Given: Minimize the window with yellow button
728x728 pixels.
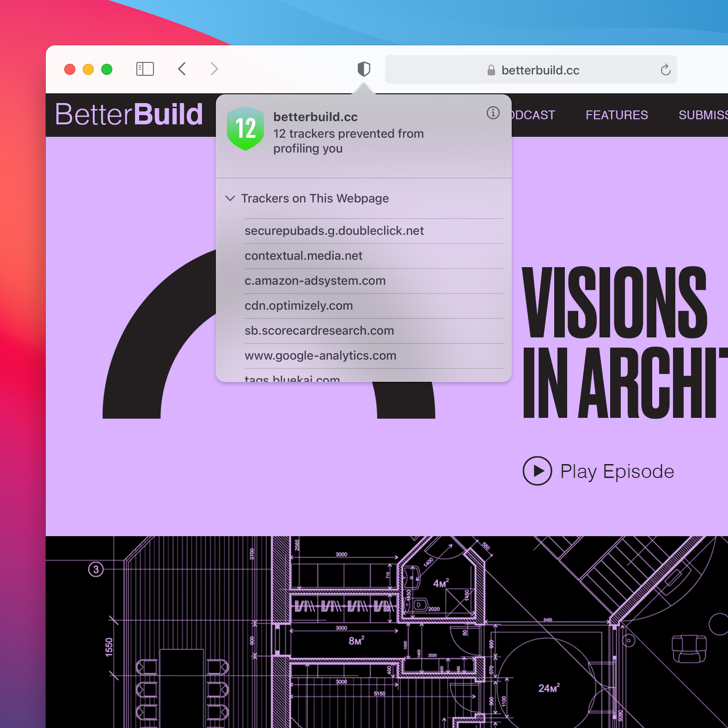Looking at the screenshot, I should pos(88,69).
